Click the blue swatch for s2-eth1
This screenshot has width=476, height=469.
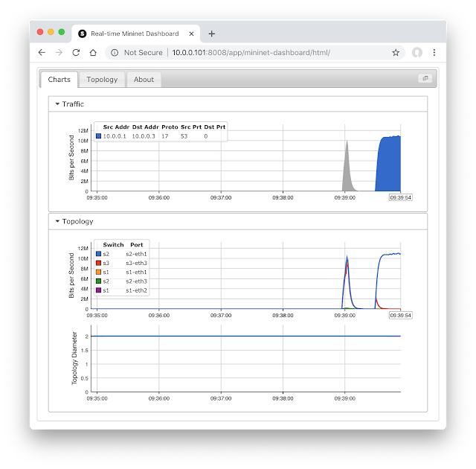click(98, 254)
